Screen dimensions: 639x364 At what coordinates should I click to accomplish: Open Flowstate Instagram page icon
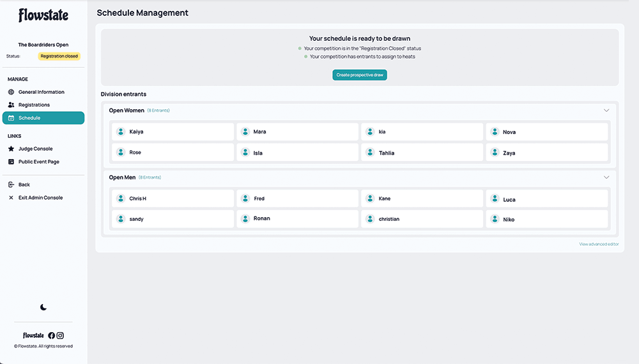coord(60,335)
